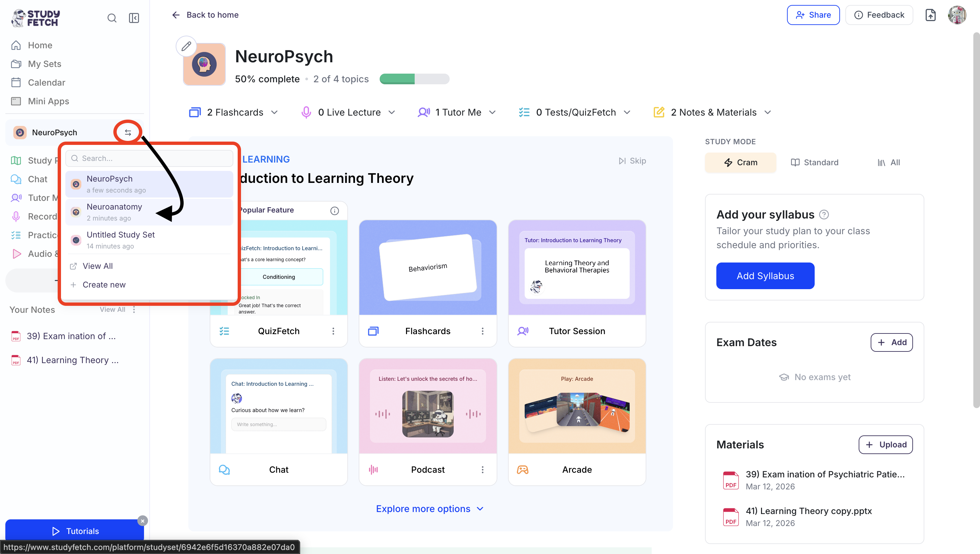This screenshot has height=554, width=980.
Task: Close the Tutorials banner with X
Action: click(x=143, y=521)
